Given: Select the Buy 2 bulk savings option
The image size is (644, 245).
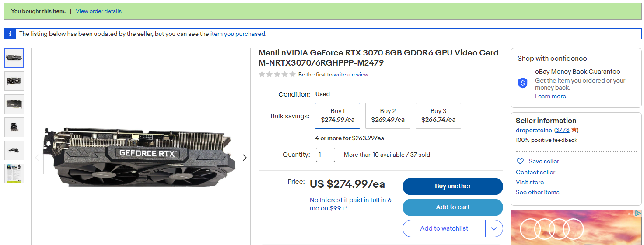Looking at the screenshot, I should point(388,115).
